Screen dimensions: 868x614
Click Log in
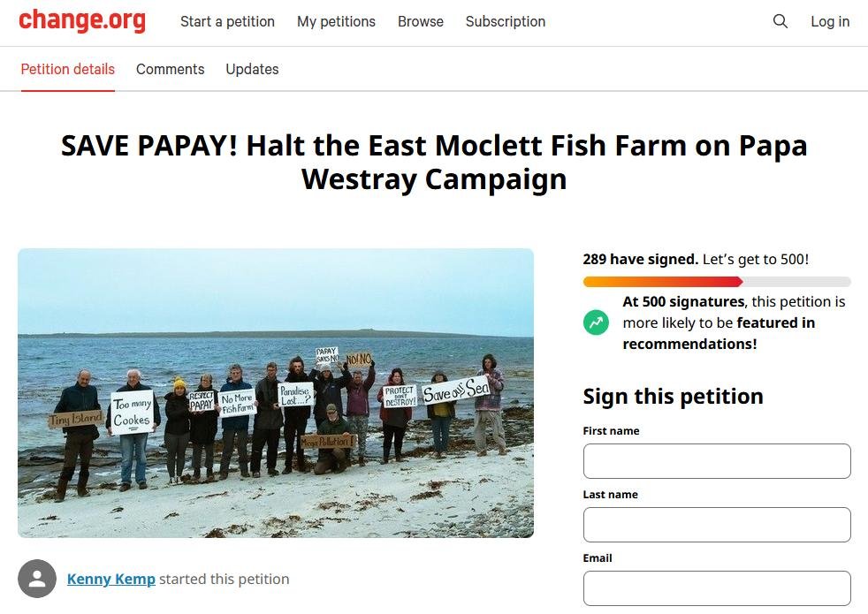click(829, 21)
